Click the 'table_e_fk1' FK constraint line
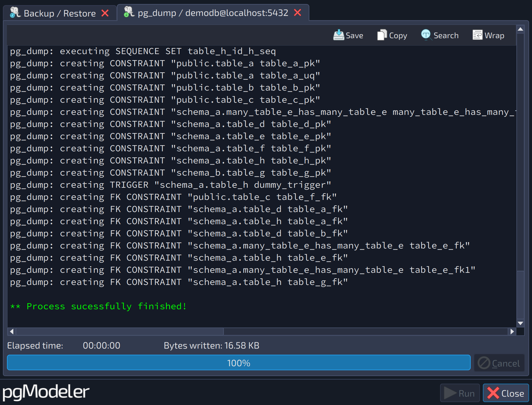Image resolution: width=532 pixels, height=405 pixels. (x=243, y=270)
